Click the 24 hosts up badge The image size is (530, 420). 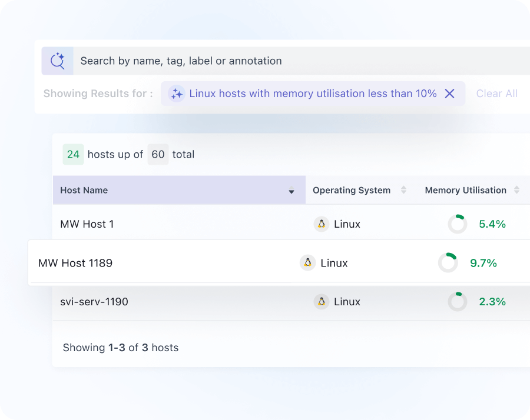pos(73,154)
